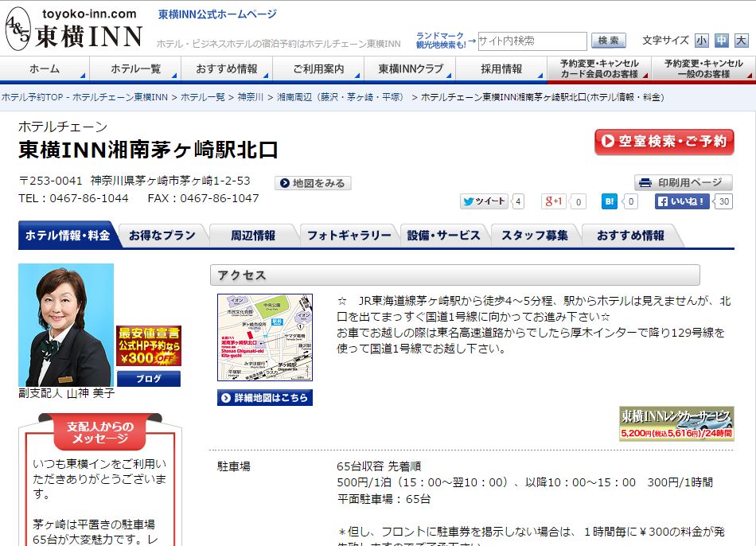
Task: Click the 空室検索・ご予約 button
Action: tap(664, 142)
